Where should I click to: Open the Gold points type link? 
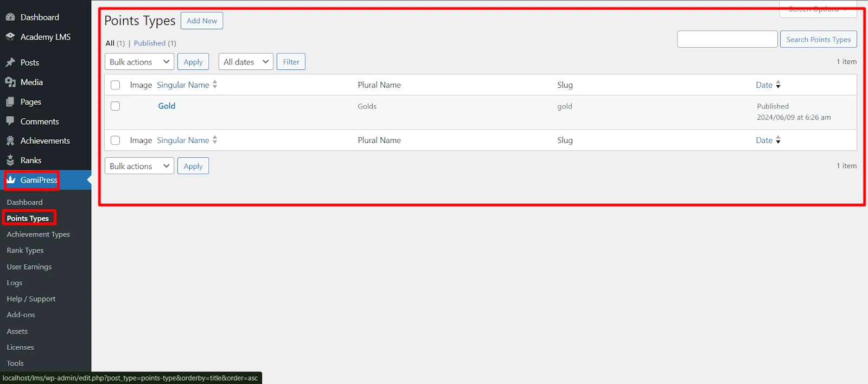point(167,106)
